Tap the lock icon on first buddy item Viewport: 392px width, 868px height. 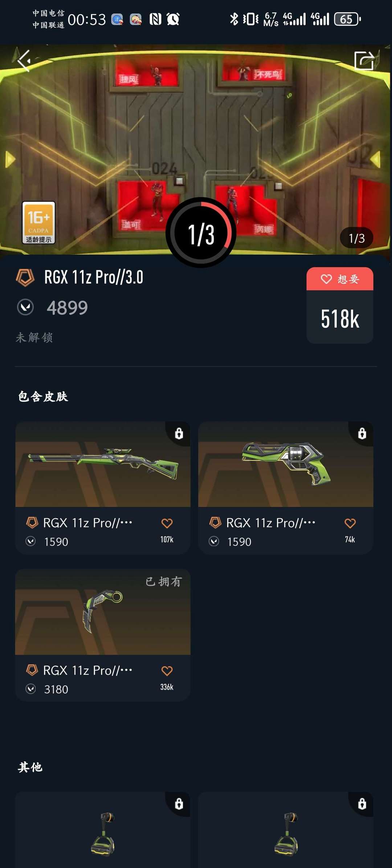point(179,804)
